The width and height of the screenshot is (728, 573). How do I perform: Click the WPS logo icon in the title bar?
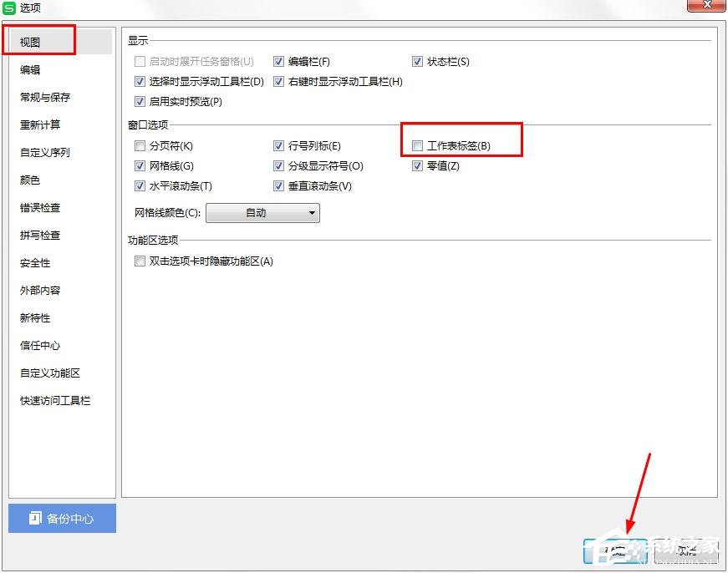10,8
